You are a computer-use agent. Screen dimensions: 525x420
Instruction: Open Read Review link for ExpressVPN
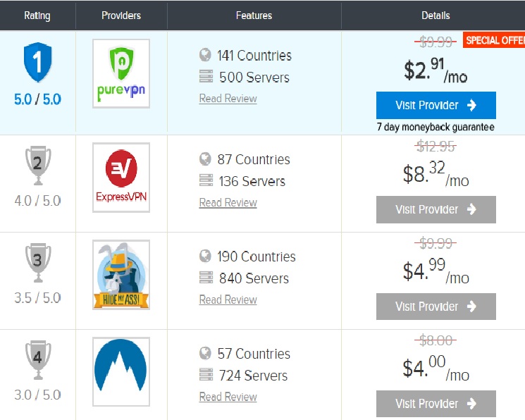point(228,203)
